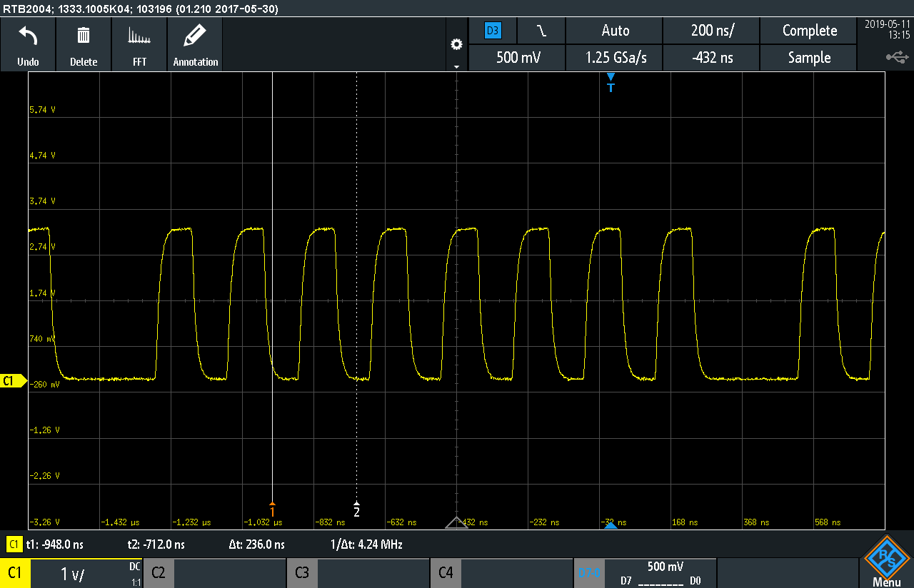Click the date and time display

point(887,29)
